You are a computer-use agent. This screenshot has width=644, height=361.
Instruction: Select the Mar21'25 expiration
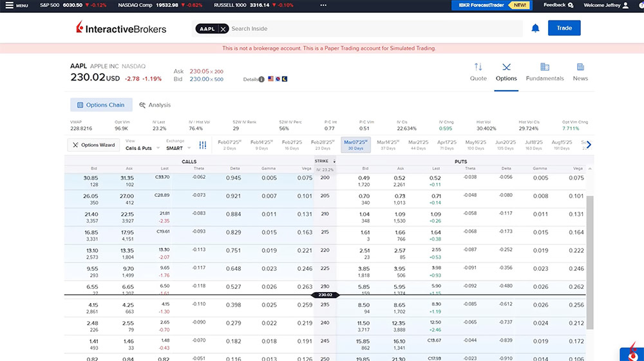pyautogui.click(x=418, y=145)
